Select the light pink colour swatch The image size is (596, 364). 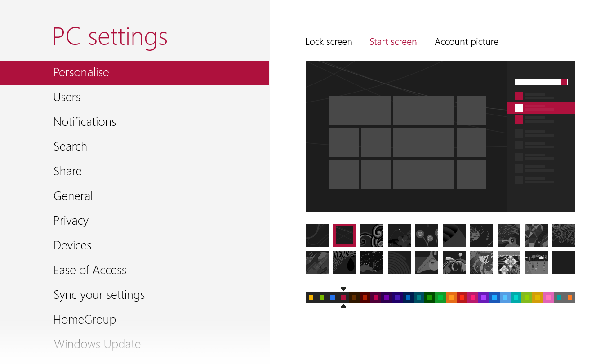click(x=548, y=297)
